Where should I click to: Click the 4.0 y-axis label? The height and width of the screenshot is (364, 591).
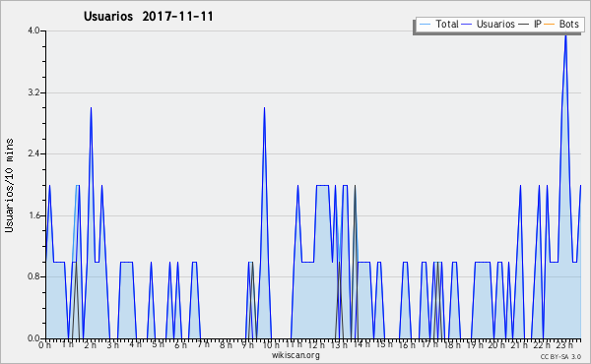[33, 30]
